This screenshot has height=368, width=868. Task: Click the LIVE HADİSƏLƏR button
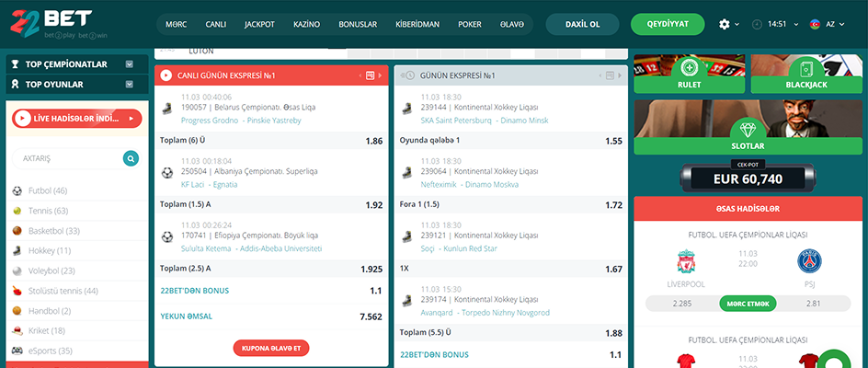[x=77, y=118]
